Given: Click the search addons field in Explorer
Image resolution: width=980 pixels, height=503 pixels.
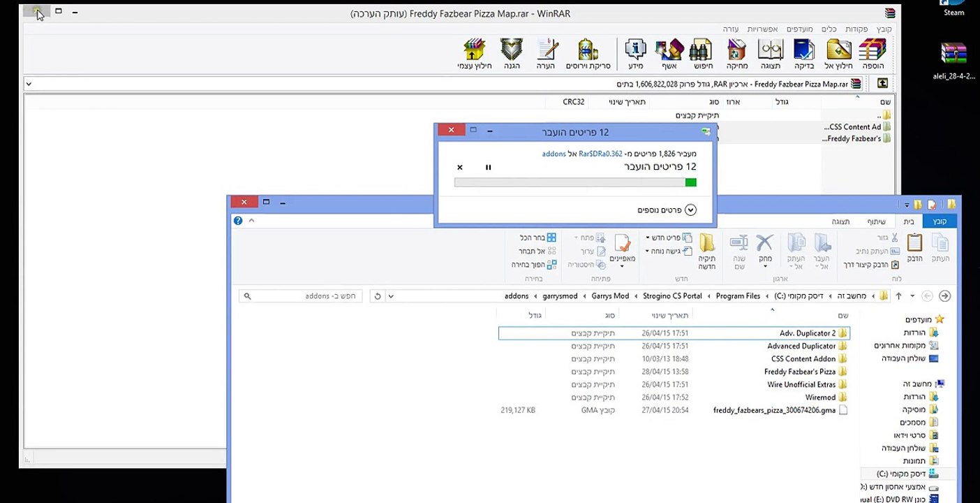Looking at the screenshot, I should [x=300, y=296].
